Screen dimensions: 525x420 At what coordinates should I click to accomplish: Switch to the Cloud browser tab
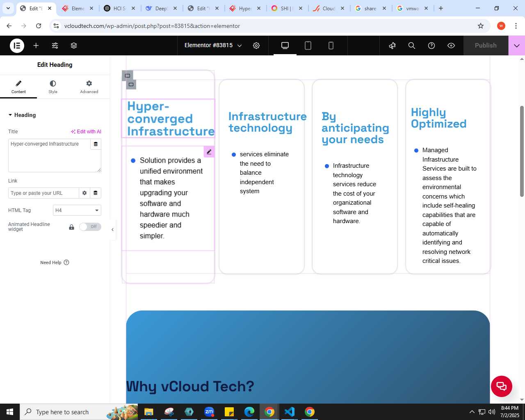329,8
